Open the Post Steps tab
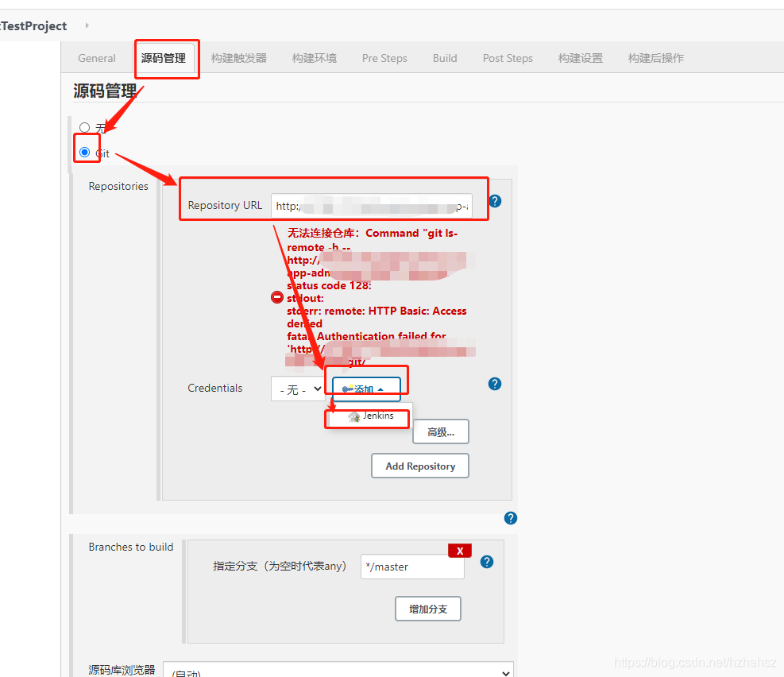This screenshot has width=784, height=677. click(507, 58)
